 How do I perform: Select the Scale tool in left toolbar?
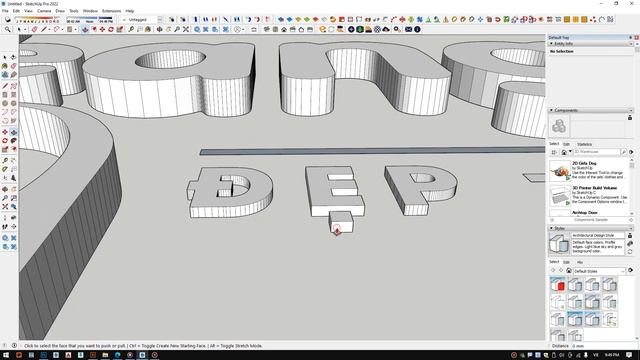(x=5, y=149)
